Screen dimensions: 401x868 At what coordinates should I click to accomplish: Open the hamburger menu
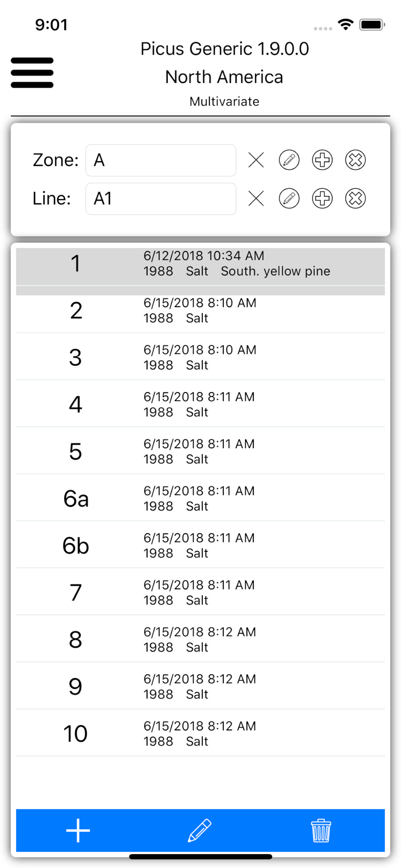[x=32, y=72]
